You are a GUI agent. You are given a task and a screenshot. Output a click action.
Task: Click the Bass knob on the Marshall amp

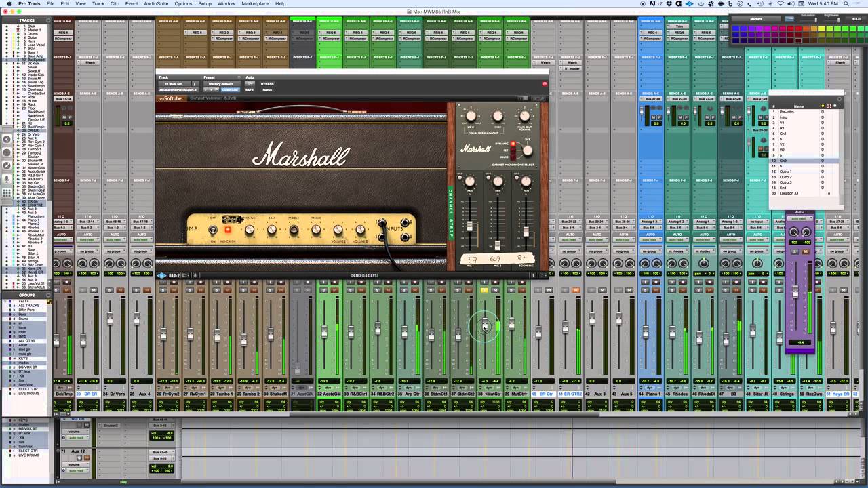coord(271,230)
